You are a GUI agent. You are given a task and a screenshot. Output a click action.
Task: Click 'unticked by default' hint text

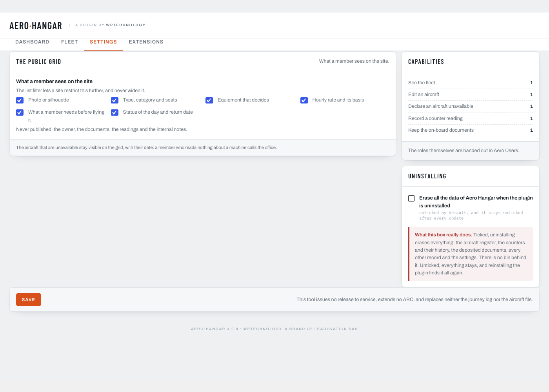[x=471, y=216]
